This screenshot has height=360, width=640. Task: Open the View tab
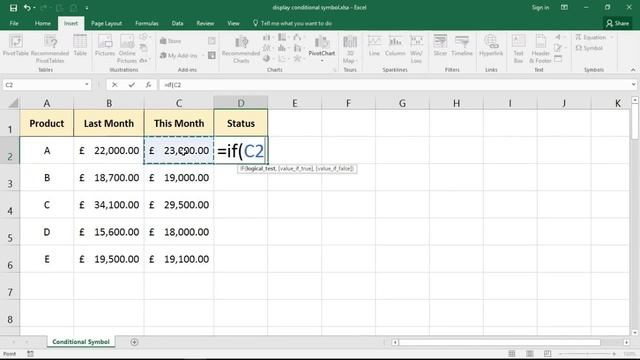(233, 23)
